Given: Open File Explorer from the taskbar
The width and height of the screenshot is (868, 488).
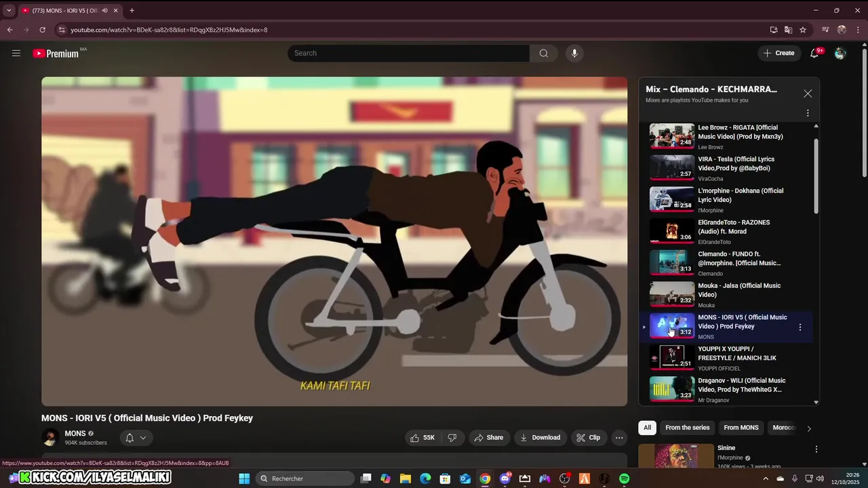Looking at the screenshot, I should (406, 479).
